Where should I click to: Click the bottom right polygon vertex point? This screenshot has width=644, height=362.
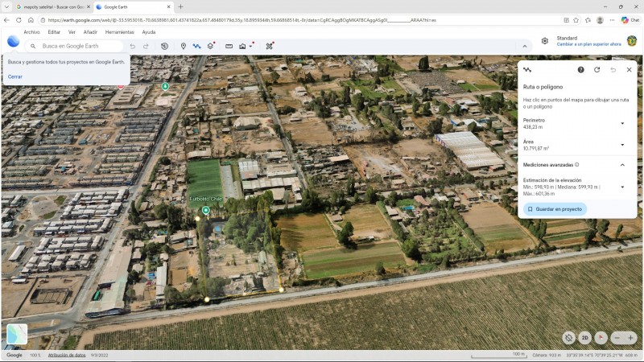pos(281,290)
